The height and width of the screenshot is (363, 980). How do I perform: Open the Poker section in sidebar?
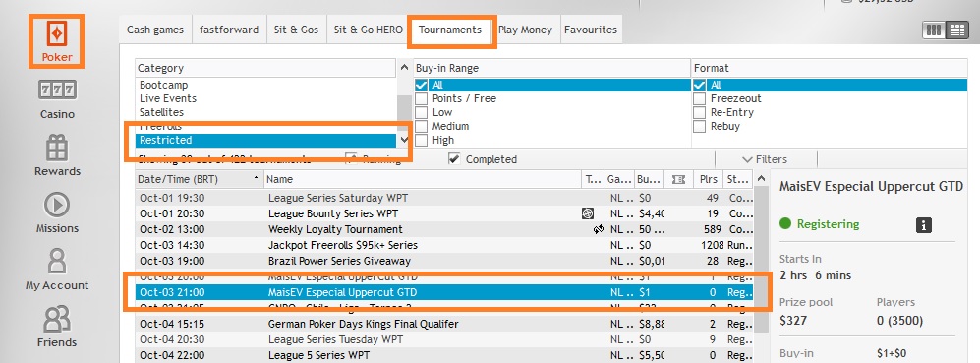click(x=56, y=41)
